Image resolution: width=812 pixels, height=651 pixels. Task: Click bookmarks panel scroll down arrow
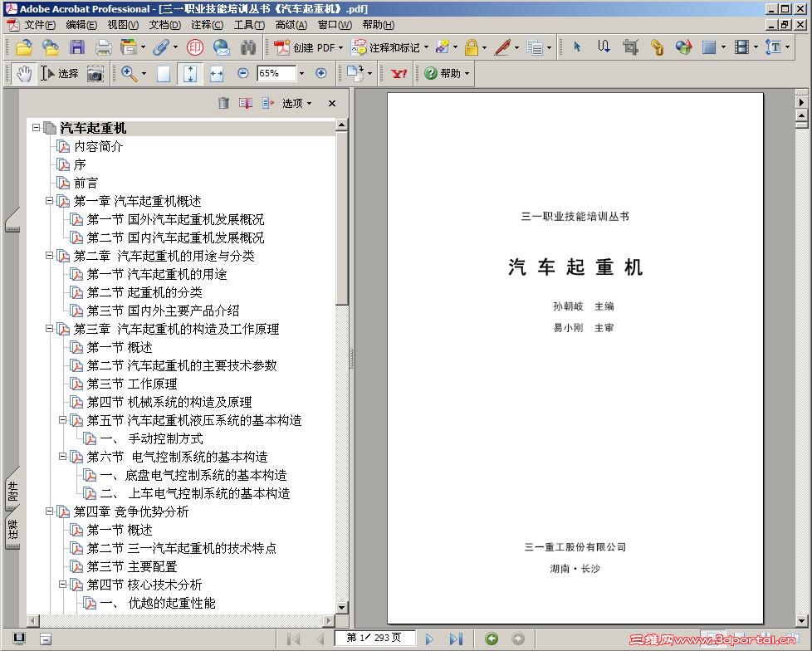pyautogui.click(x=341, y=607)
